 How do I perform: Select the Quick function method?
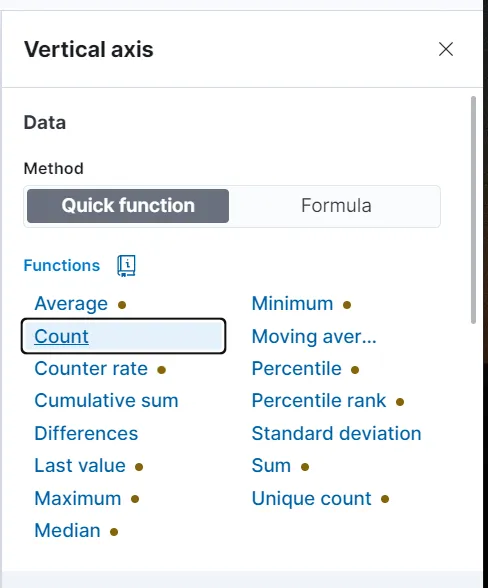(128, 206)
